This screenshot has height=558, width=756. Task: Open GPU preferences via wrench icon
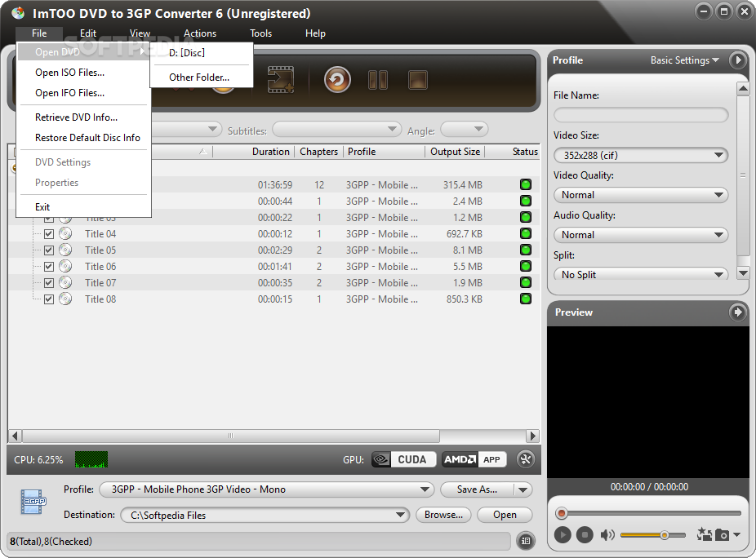(x=526, y=459)
